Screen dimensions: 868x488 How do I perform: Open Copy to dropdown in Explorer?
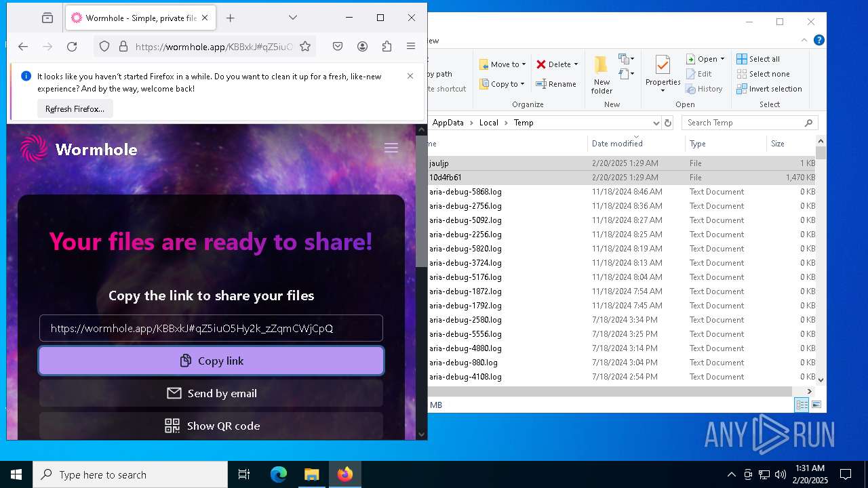point(502,84)
